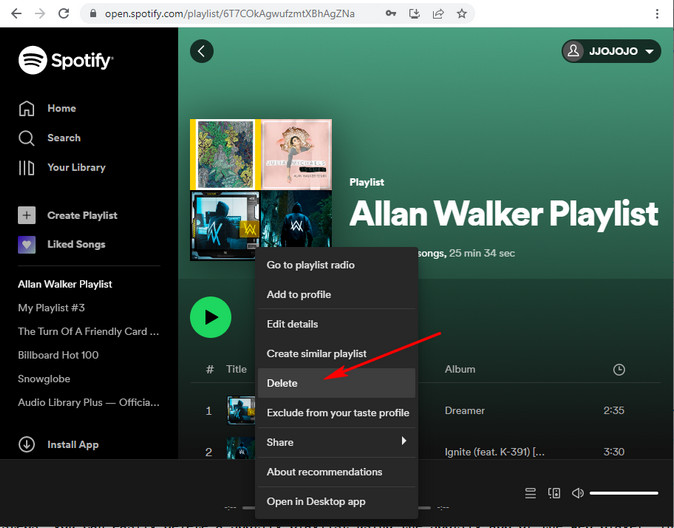Click the playlist cover art collage
This screenshot has width=674, height=528.
point(261,190)
